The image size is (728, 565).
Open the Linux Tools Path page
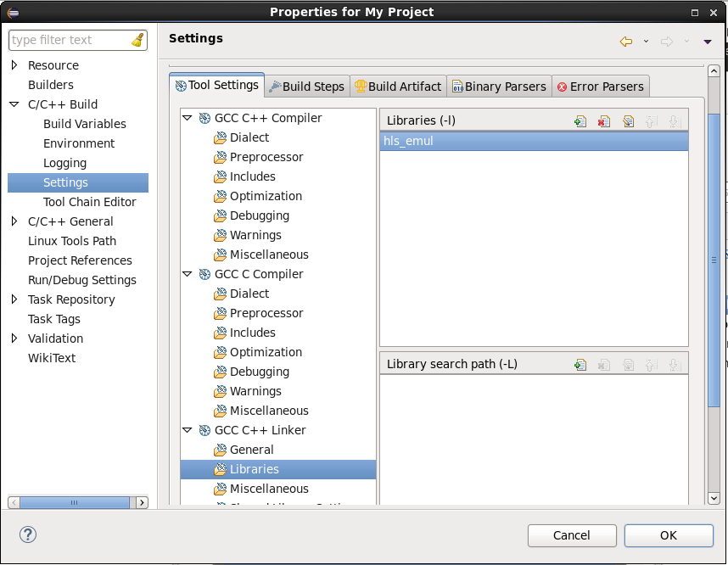click(x=72, y=240)
